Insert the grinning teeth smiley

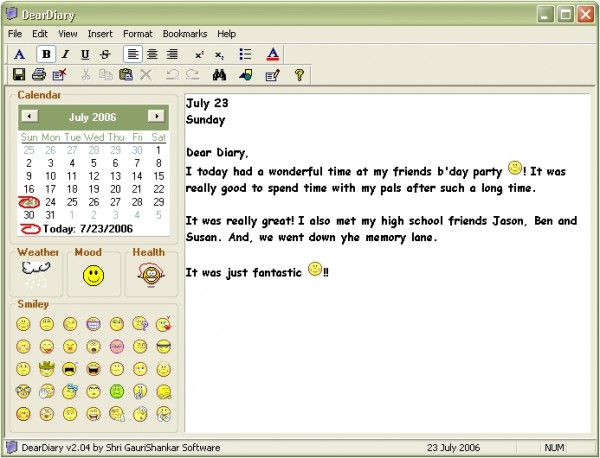(x=93, y=324)
